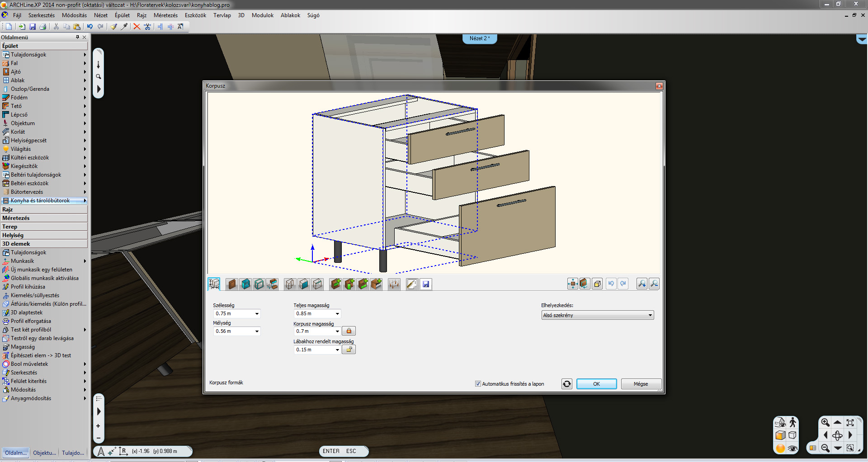Click the save icon in the Korpusz toolbar
Screen dimensions: 868x462
coord(425,284)
